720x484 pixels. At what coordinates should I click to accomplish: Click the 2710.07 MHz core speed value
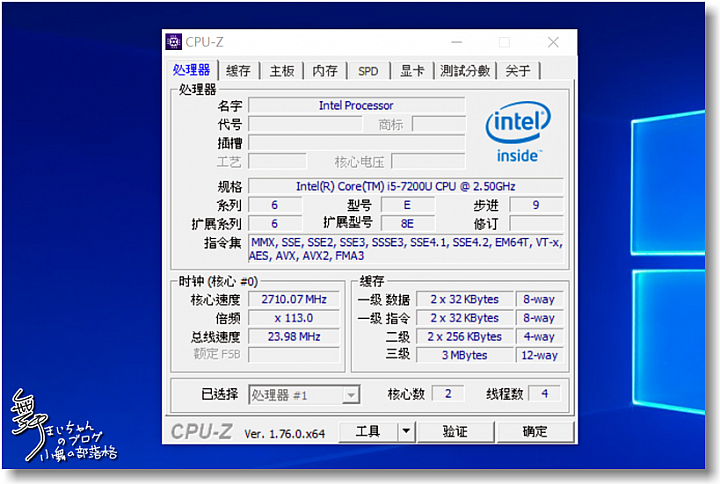pos(294,299)
